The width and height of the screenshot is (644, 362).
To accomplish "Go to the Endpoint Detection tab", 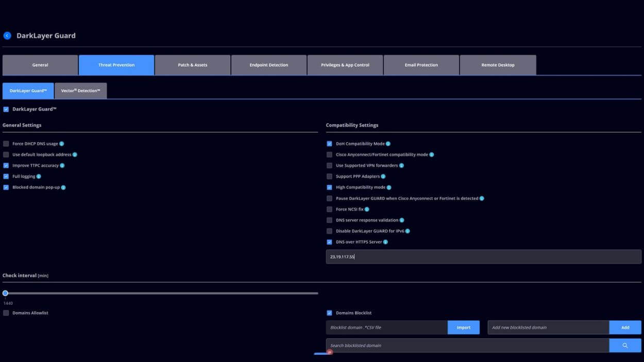I will [x=269, y=65].
